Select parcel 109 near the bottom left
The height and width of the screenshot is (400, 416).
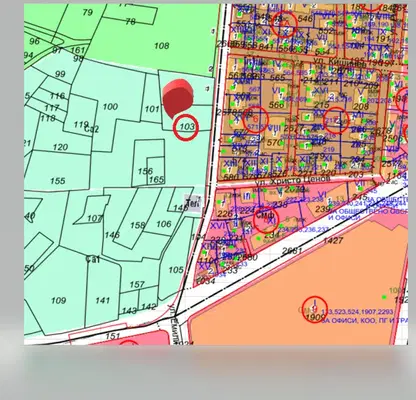[x=58, y=301]
